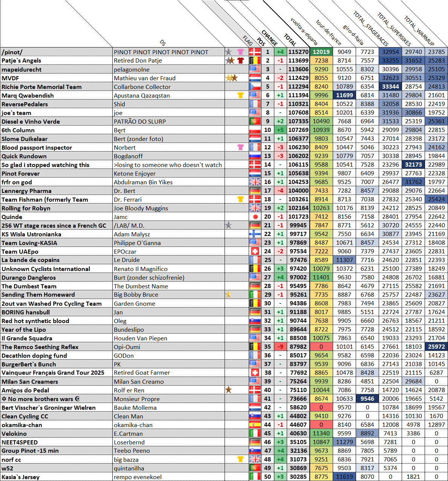Click the DS name Mathieu van der Fraud
Viewport: 448px width, 481px height.
(x=145, y=78)
